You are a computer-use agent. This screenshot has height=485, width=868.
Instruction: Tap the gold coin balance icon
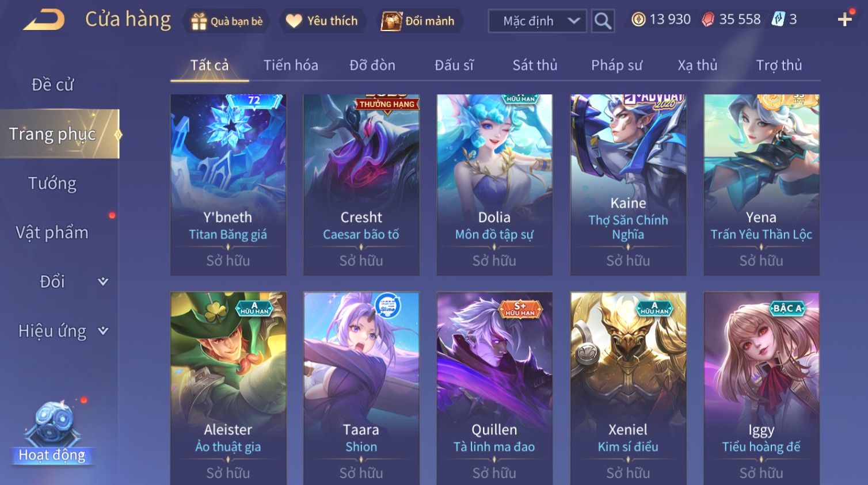[x=638, y=20]
